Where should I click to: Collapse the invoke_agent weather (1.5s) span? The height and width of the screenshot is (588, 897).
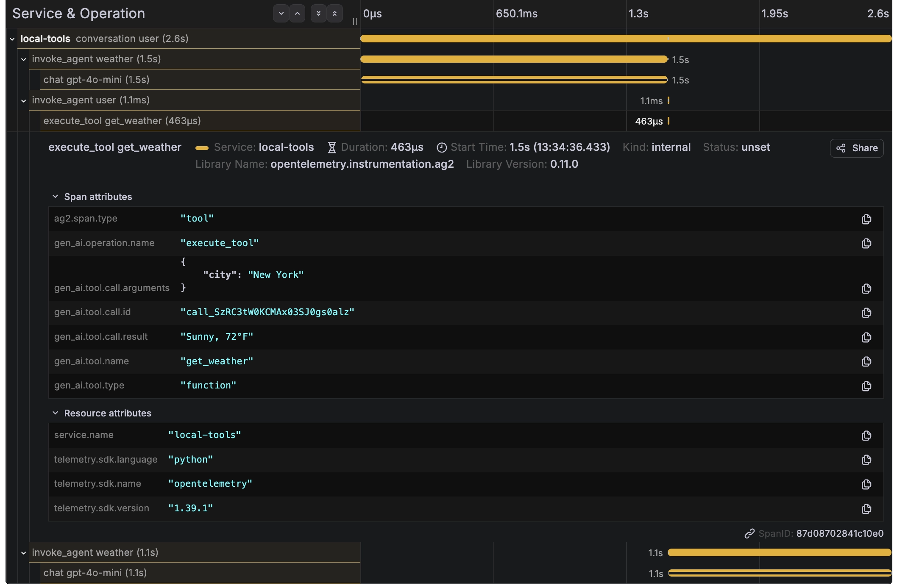point(24,59)
